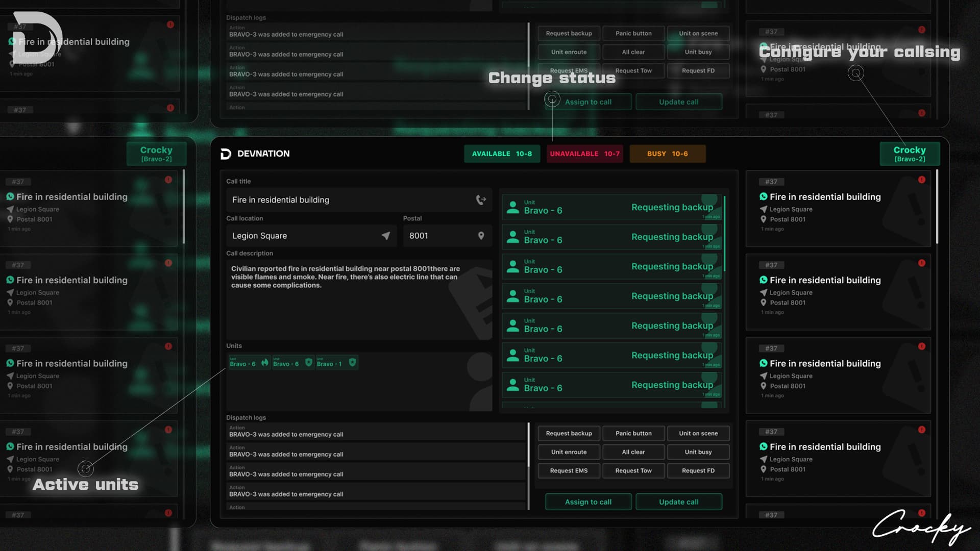Click the DEVNATION logo icon
Screen dimensions: 980x551
[x=226, y=154]
